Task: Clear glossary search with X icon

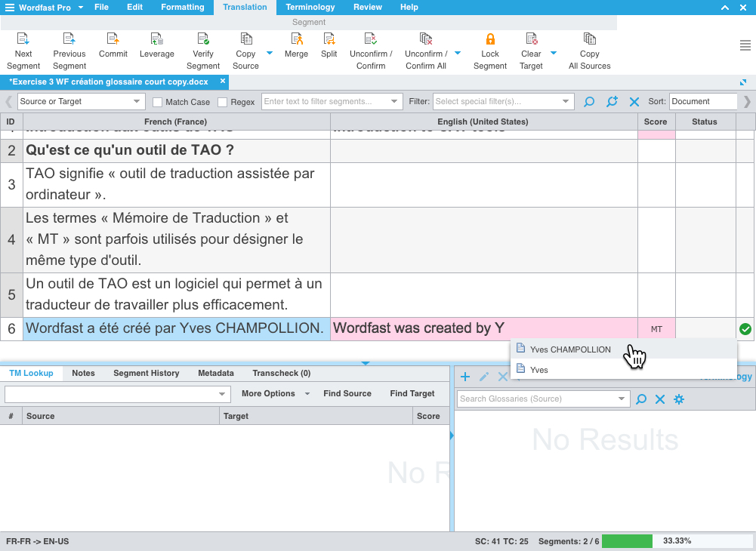Action: tap(660, 399)
